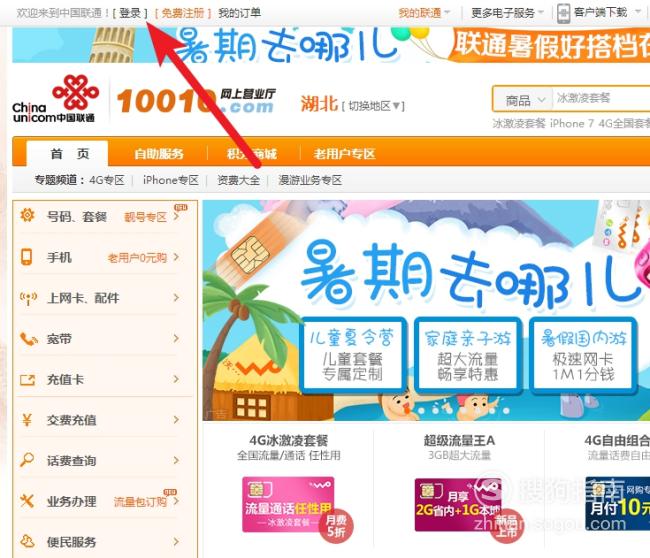Screen dimensions: 650x558
Task: Click the 登录 login link
Action: pos(130,13)
